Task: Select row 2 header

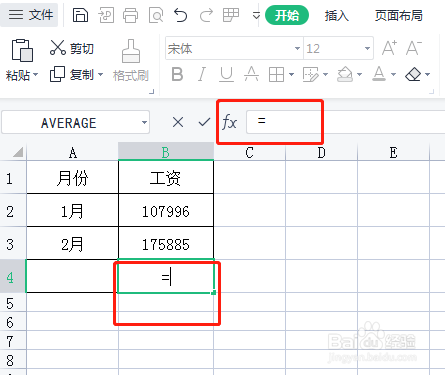Action: (13, 210)
